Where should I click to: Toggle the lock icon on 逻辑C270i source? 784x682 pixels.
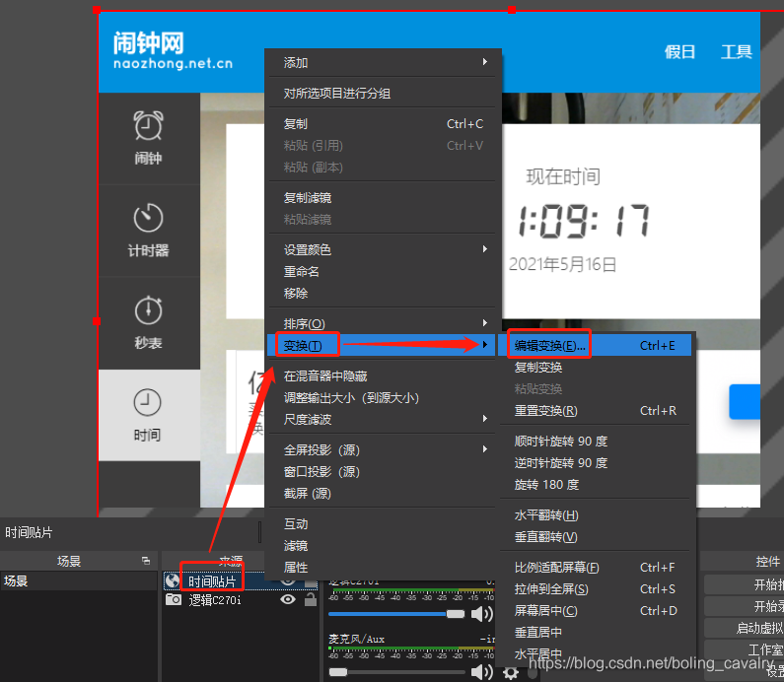[311, 599]
